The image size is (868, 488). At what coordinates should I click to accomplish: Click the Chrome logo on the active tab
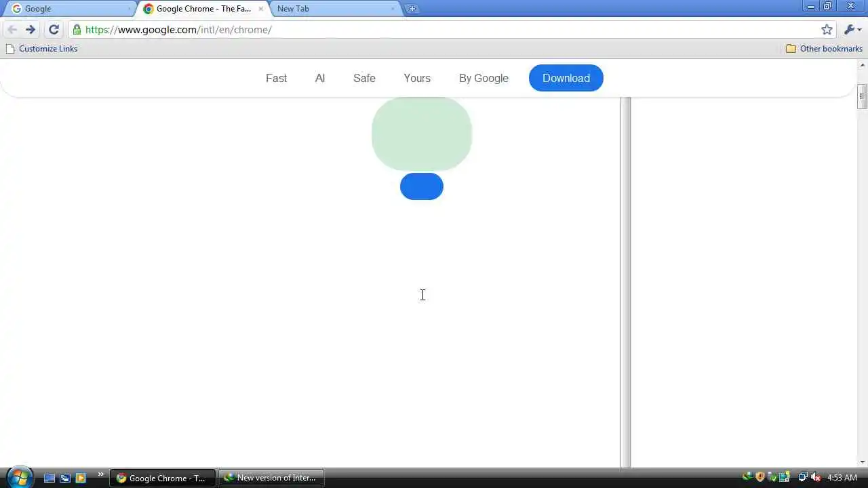(148, 9)
